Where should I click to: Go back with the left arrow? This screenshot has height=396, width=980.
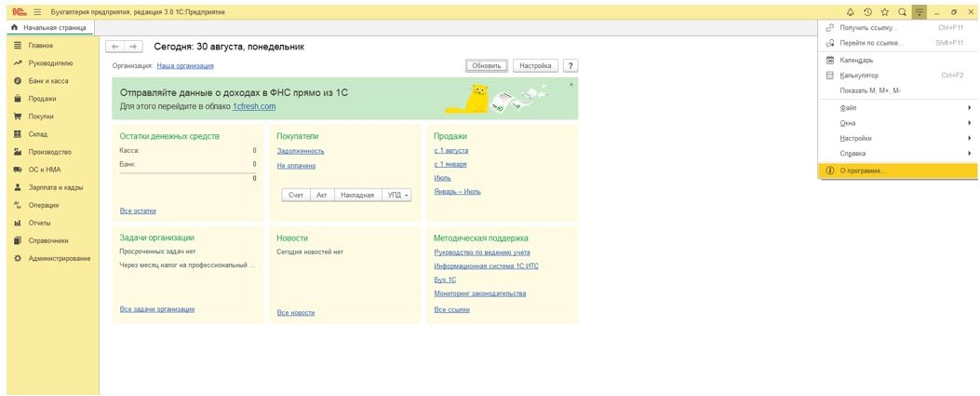coord(115,47)
